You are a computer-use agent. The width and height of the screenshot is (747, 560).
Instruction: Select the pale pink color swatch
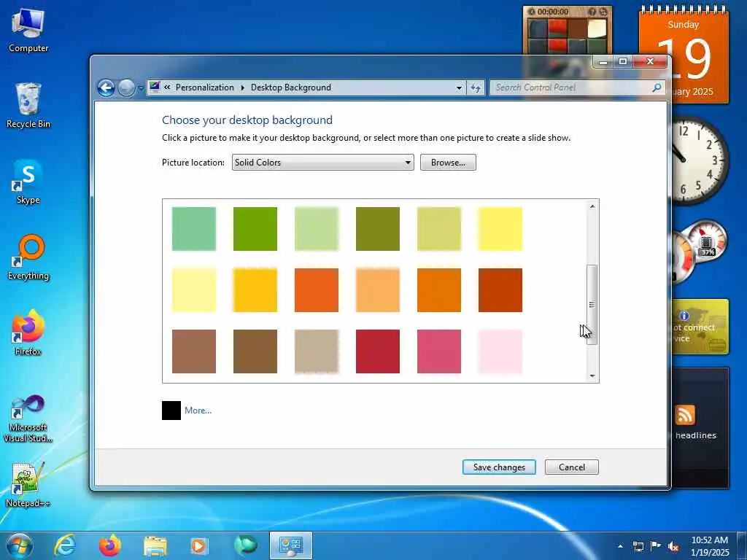point(500,351)
